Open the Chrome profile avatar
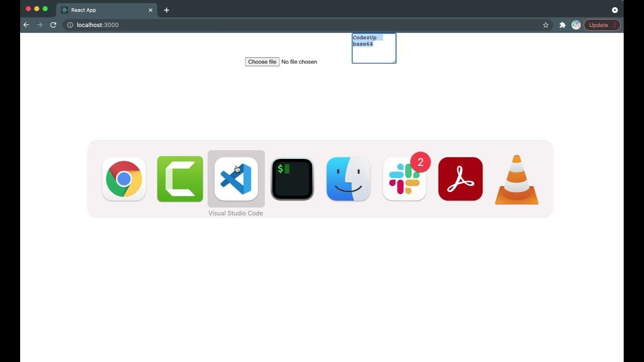The image size is (644, 362). pyautogui.click(x=576, y=25)
